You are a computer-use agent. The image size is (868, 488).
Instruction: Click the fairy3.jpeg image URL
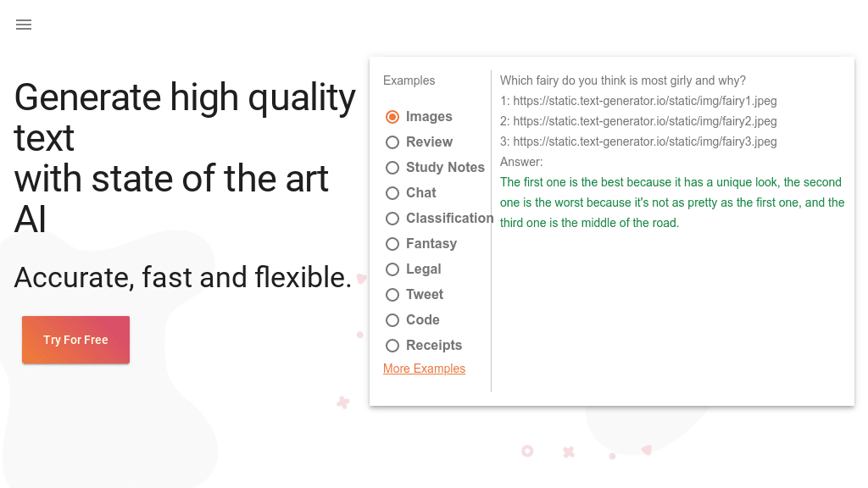[x=638, y=141]
